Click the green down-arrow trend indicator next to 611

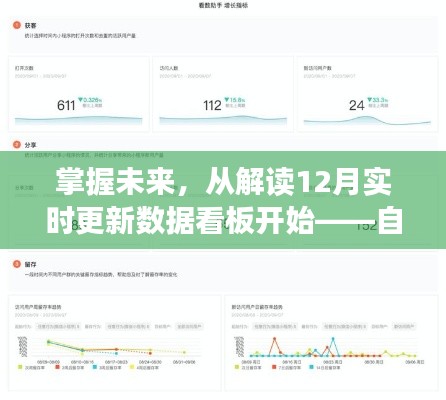click(x=80, y=100)
